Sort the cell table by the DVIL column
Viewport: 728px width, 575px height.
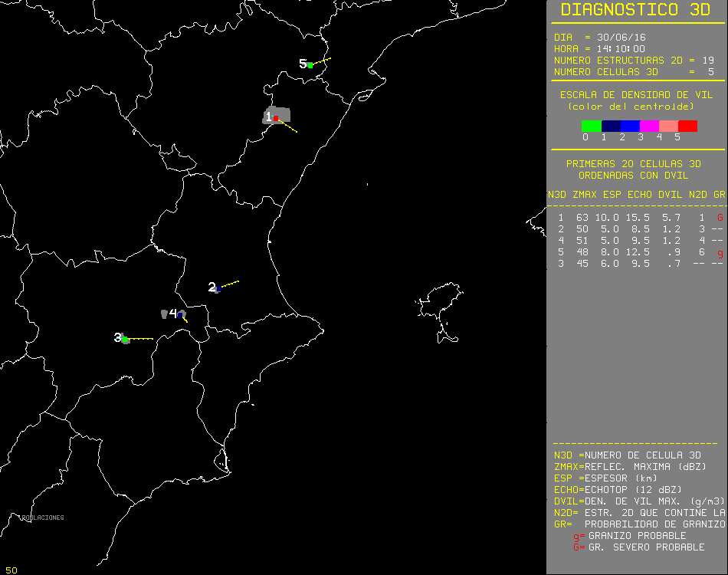click(671, 195)
